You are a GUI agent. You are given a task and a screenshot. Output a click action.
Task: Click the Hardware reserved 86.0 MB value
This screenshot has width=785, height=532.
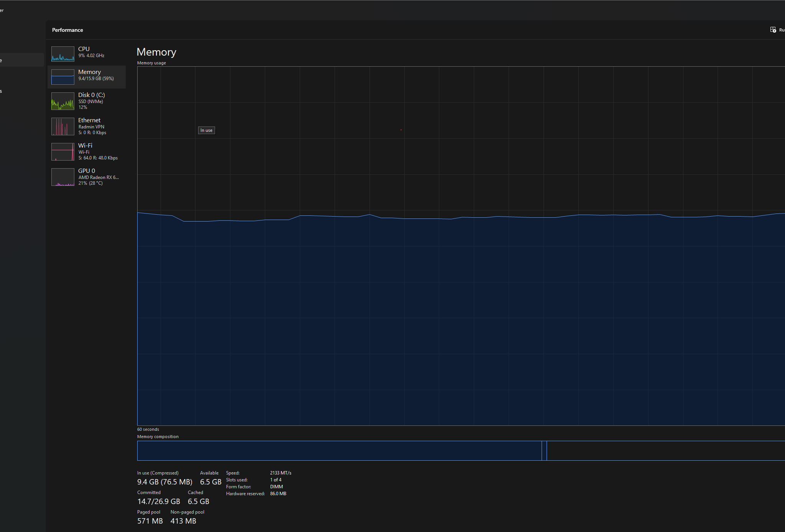(278, 494)
